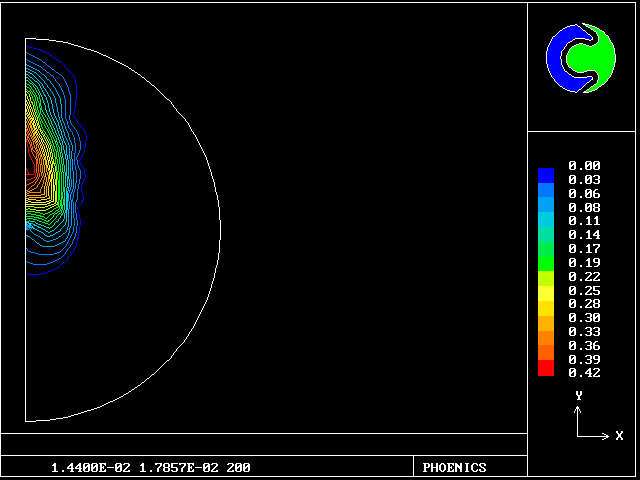The height and width of the screenshot is (480, 640).
Task: Click the PHOENICS logo in top-right corner
Action: (x=582, y=58)
